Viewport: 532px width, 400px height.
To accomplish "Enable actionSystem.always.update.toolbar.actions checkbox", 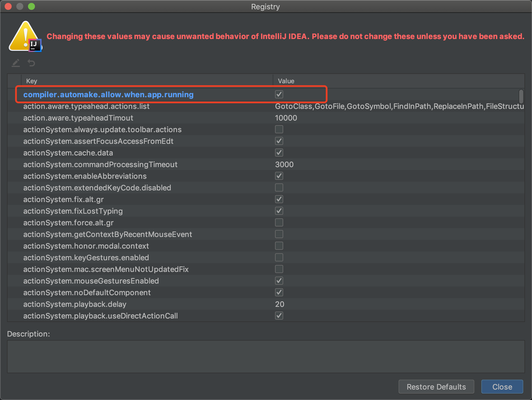I will 279,129.
